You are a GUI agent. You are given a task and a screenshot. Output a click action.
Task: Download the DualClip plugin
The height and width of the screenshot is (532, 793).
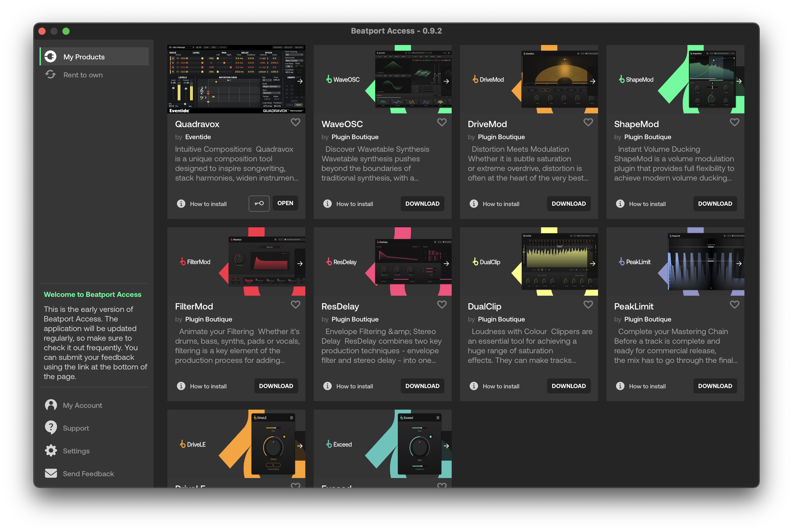click(x=568, y=386)
